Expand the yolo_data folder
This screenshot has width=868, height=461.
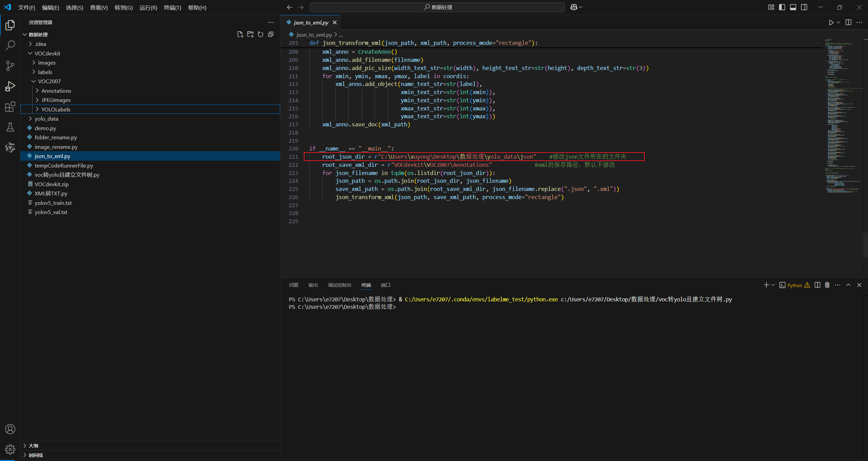tap(47, 119)
